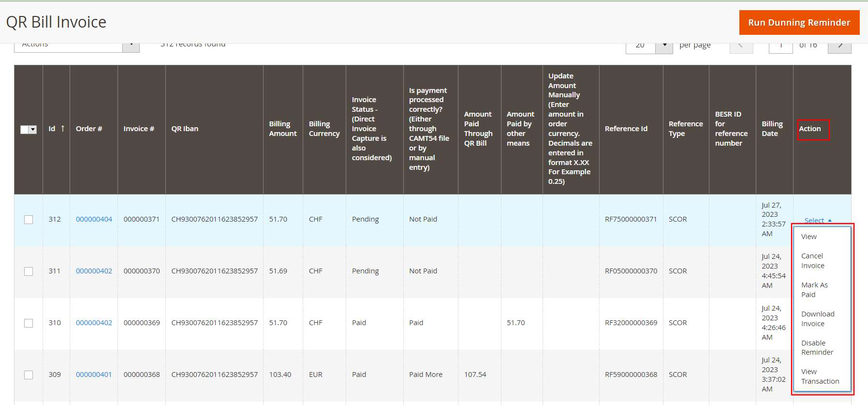Screen dimensions: 868x405
Task: Open the select-all checkbox dropdown in header
Action: pos(33,130)
